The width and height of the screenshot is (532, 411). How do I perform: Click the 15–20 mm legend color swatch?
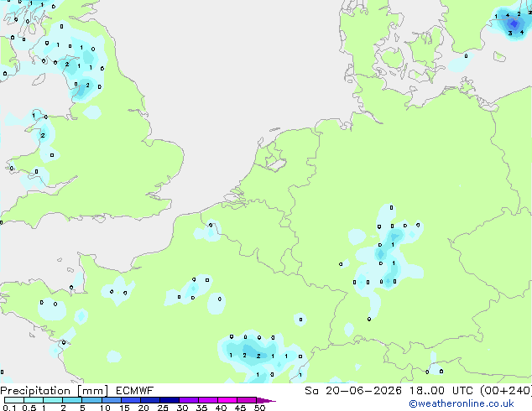pos(130,400)
